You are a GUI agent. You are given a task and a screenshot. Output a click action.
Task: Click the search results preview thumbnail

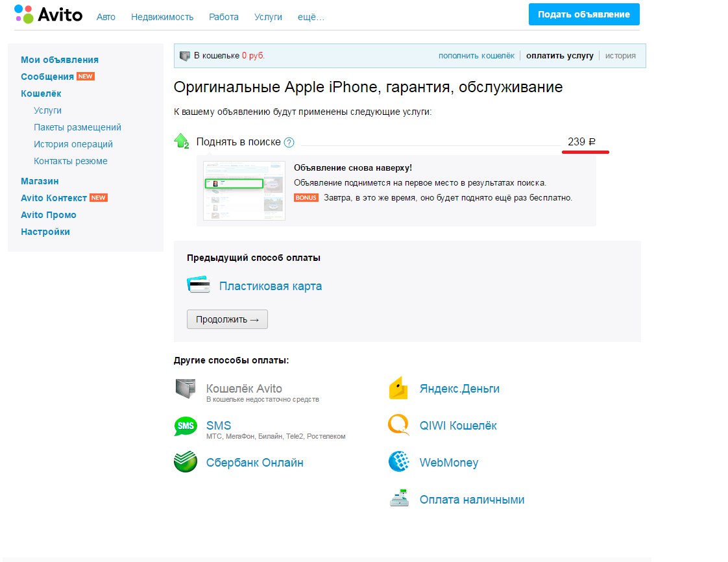244,191
